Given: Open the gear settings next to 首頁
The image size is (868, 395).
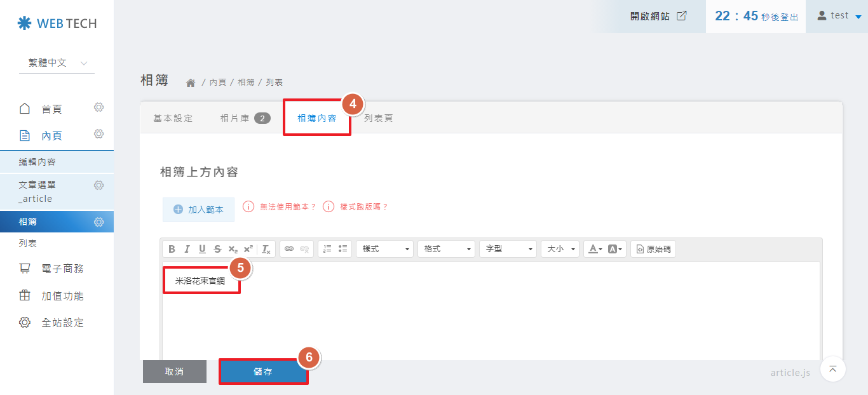Looking at the screenshot, I should tap(98, 107).
